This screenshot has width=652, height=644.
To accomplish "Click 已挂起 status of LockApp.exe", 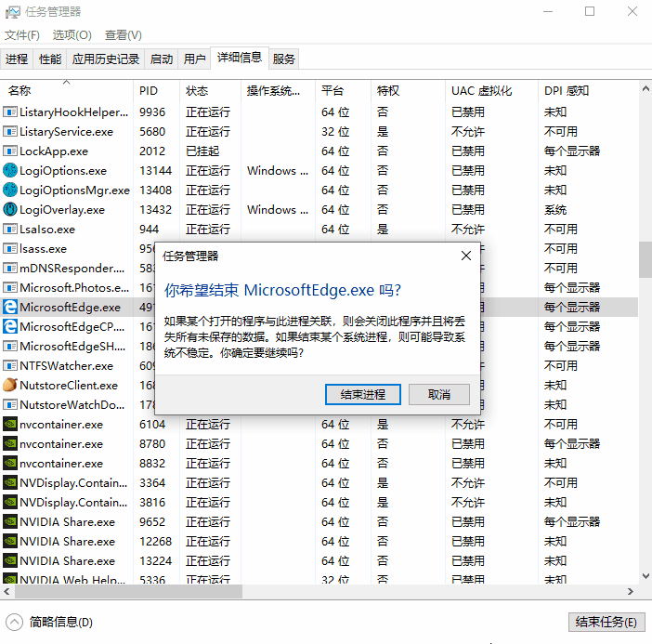I will tap(202, 151).
